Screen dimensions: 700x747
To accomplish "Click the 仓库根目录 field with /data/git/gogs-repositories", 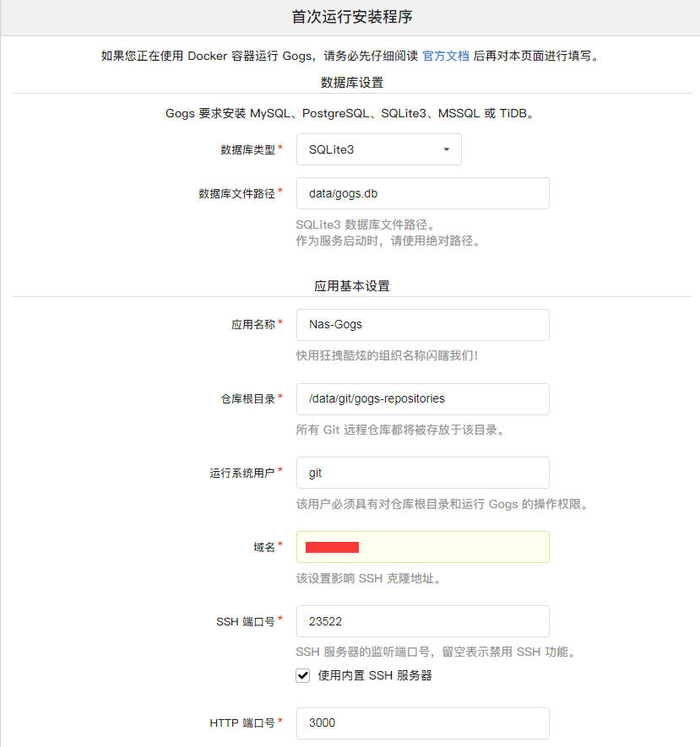I will pyautogui.click(x=423, y=398).
